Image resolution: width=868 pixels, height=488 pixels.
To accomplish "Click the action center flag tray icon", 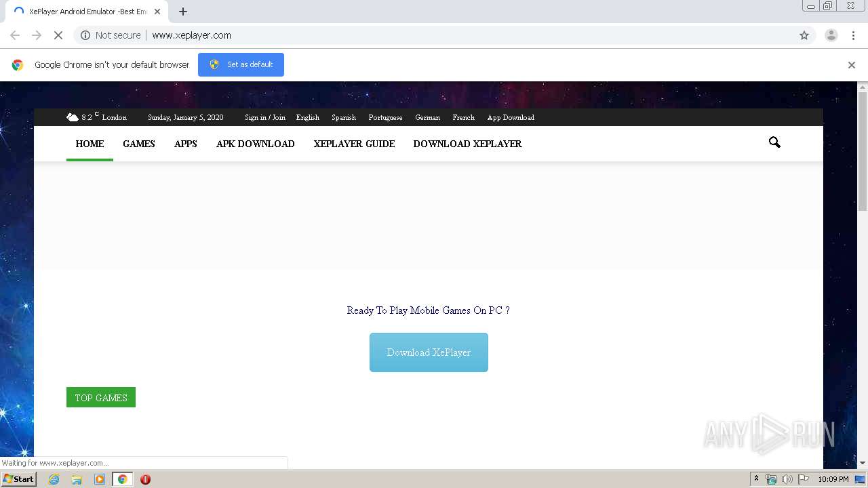I will [x=804, y=479].
